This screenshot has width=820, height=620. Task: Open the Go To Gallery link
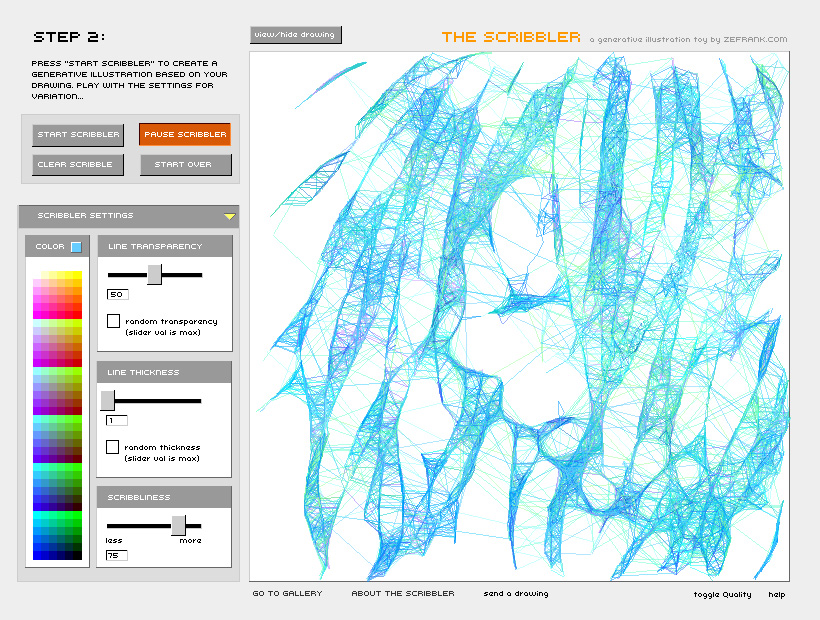coord(287,594)
